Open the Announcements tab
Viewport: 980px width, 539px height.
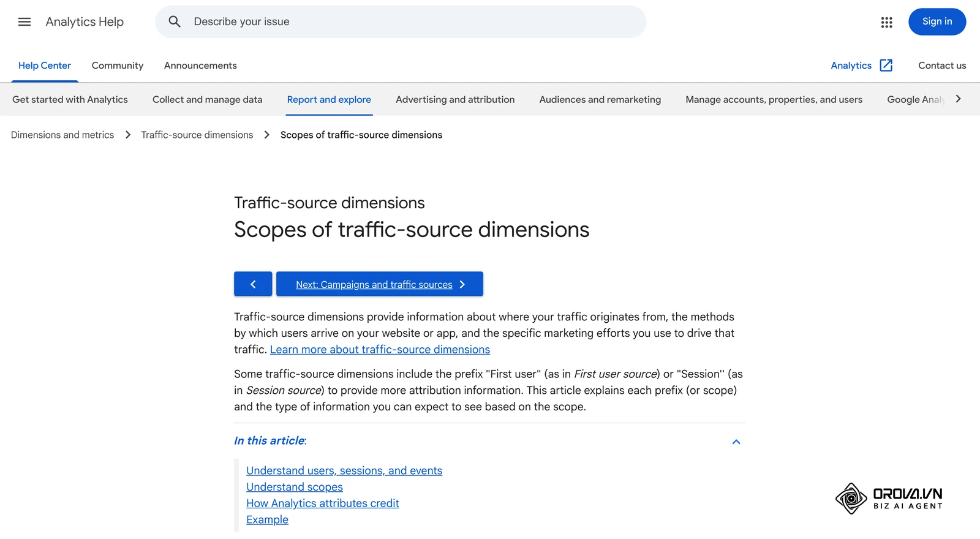tap(200, 66)
